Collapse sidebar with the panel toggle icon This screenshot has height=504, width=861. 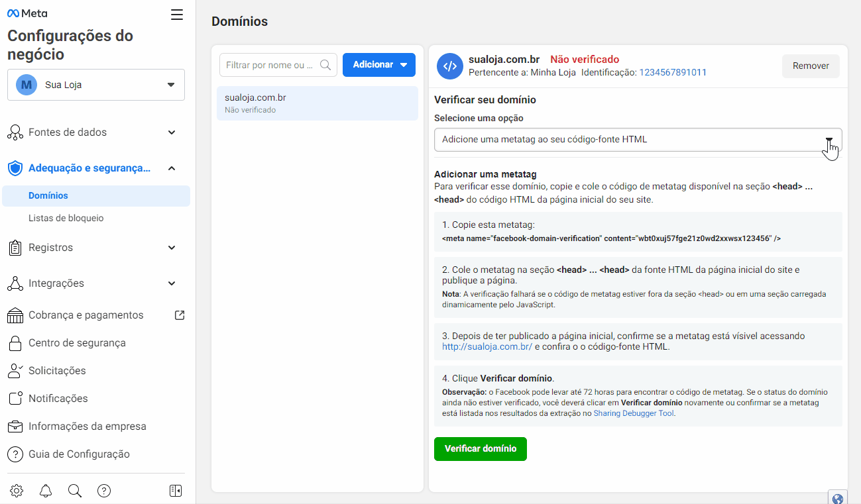click(176, 491)
